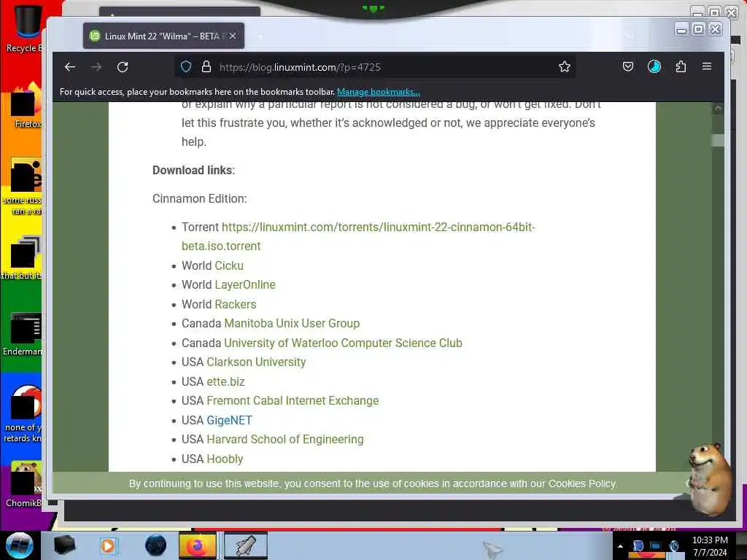Image resolution: width=747 pixels, height=560 pixels.
Task: Open the Extensions puzzle-piece icon
Action: click(681, 66)
